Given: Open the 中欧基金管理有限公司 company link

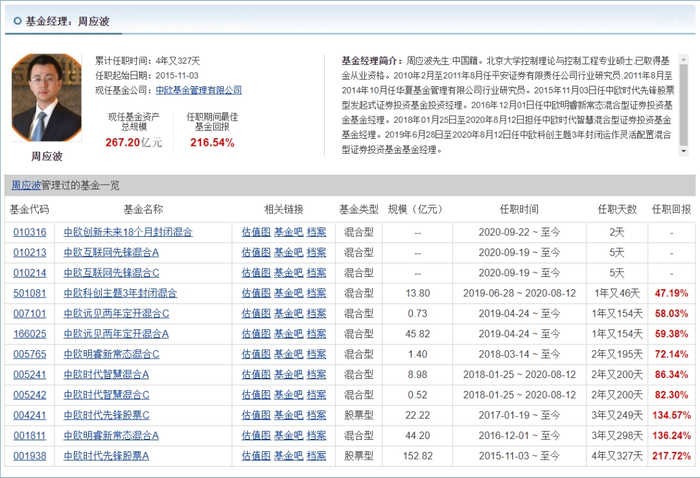Looking at the screenshot, I should click(x=204, y=90).
